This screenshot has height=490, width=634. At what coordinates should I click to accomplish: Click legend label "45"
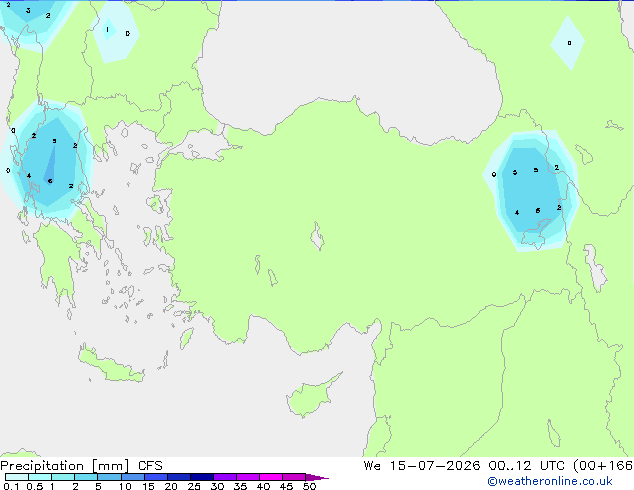point(286,486)
